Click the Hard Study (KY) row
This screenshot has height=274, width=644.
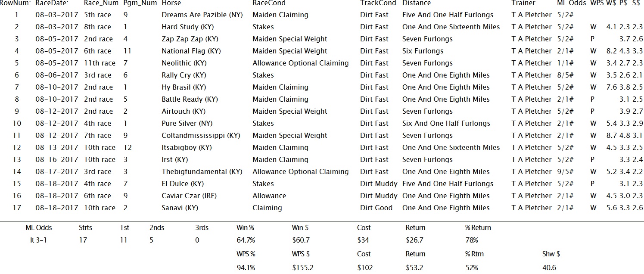pos(322,27)
